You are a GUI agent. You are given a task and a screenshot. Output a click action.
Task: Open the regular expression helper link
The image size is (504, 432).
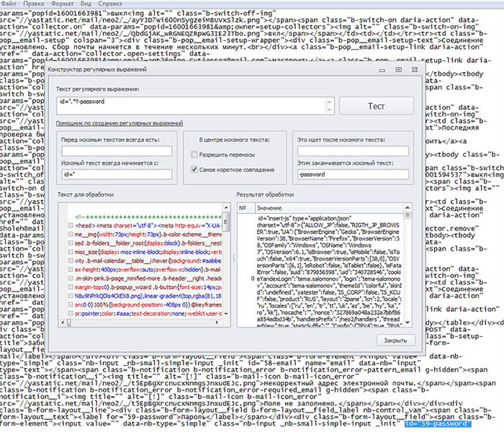tap(120, 123)
